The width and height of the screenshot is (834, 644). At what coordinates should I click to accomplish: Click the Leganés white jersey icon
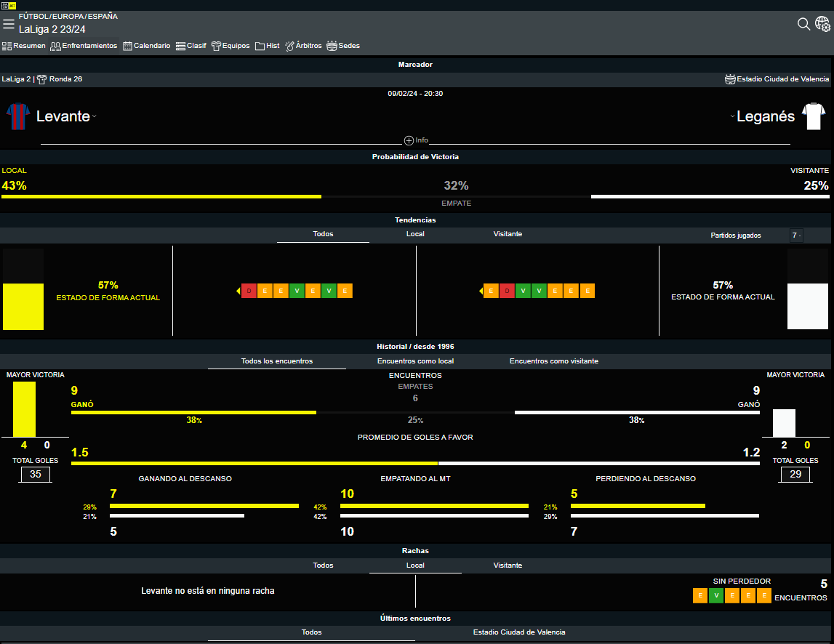click(813, 116)
